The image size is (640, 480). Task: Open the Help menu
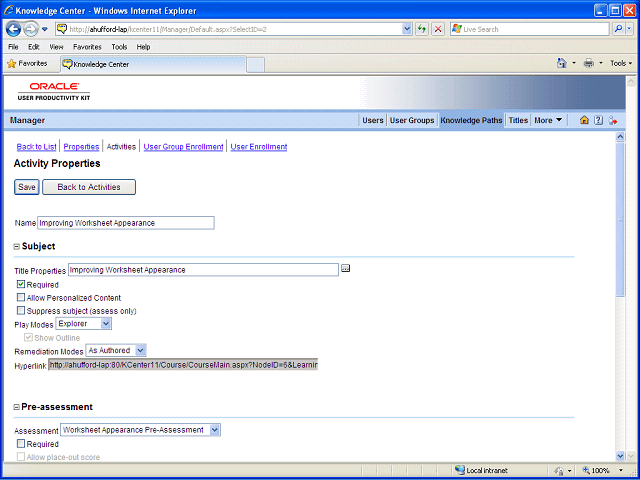click(143, 47)
